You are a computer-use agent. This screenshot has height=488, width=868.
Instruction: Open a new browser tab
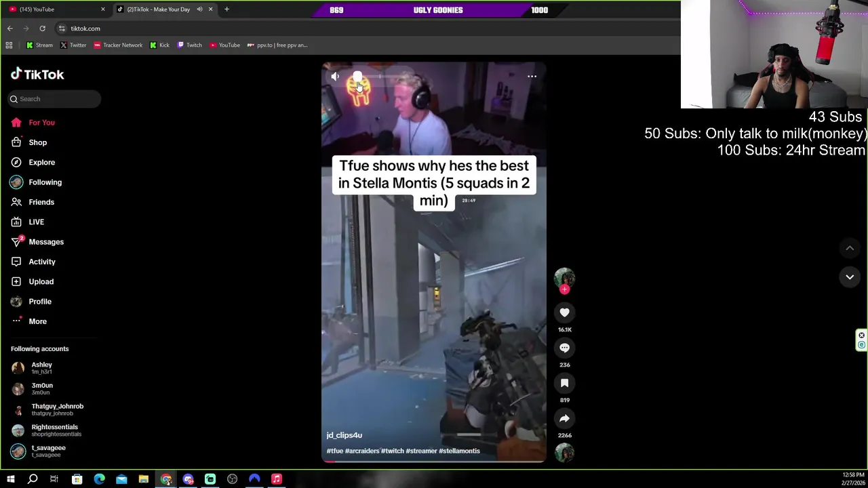(x=226, y=9)
